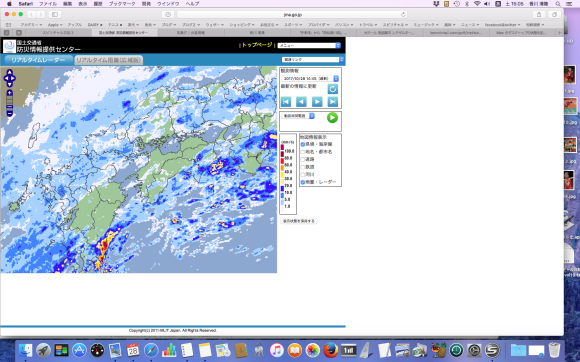
Task: Click the map pan arrows control
Action: pos(10,78)
